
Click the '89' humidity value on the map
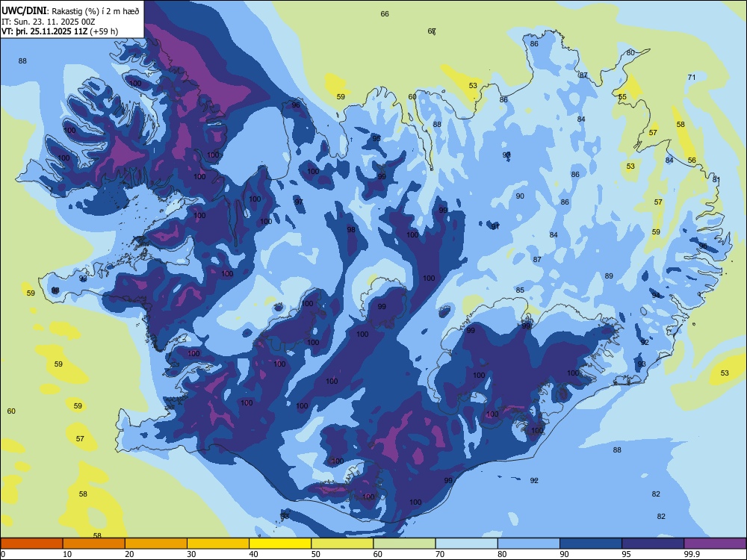[609, 276]
